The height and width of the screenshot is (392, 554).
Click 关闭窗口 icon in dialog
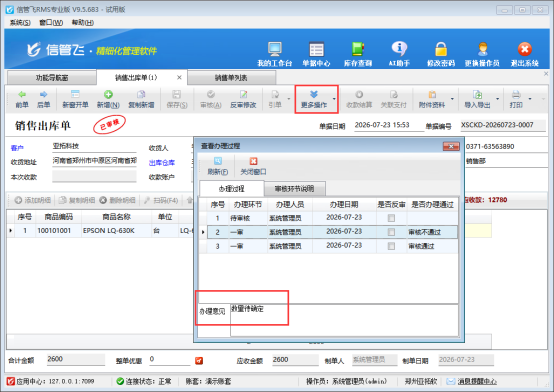[253, 166]
